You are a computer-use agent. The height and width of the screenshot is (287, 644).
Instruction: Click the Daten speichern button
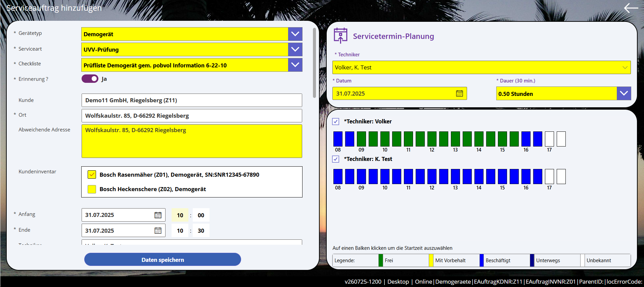point(163,260)
